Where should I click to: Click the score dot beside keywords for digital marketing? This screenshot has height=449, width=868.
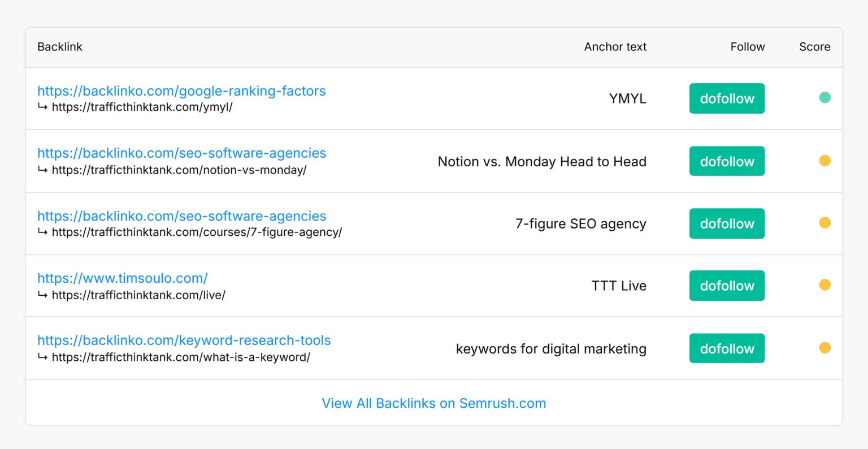click(825, 348)
